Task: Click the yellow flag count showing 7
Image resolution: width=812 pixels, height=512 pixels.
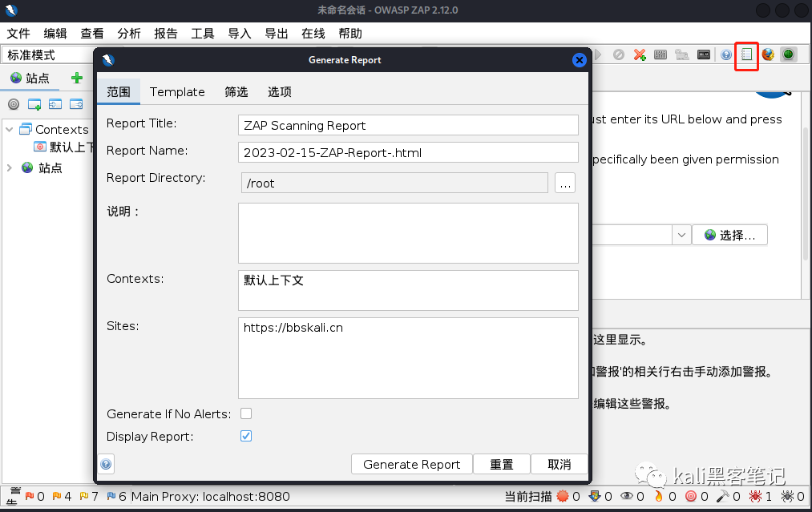Action: pyautogui.click(x=84, y=496)
